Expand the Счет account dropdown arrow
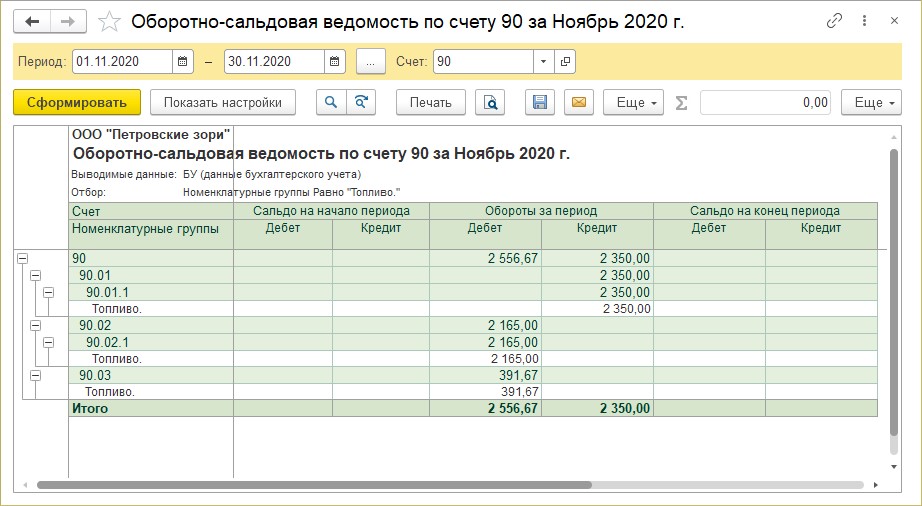The width and height of the screenshot is (922, 506). tap(543, 62)
